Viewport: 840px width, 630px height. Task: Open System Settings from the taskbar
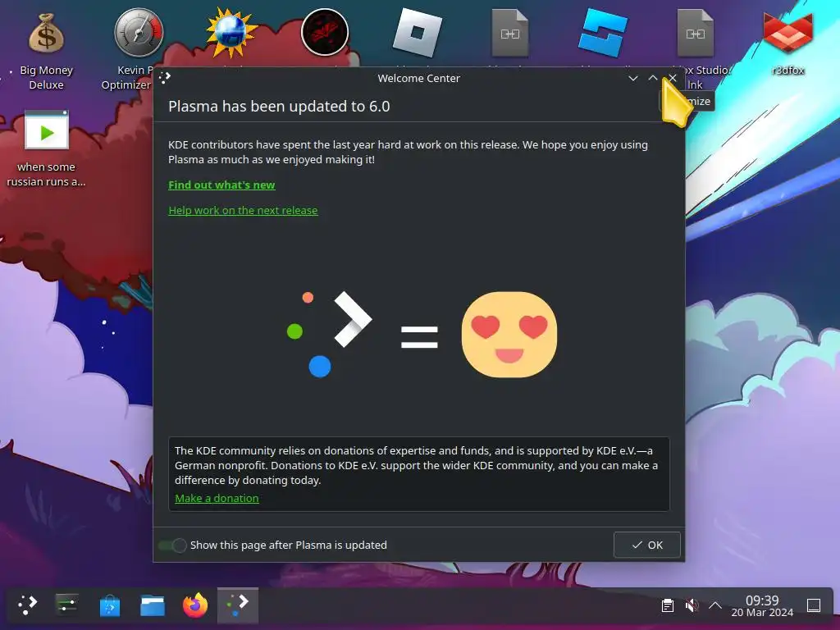click(67, 605)
